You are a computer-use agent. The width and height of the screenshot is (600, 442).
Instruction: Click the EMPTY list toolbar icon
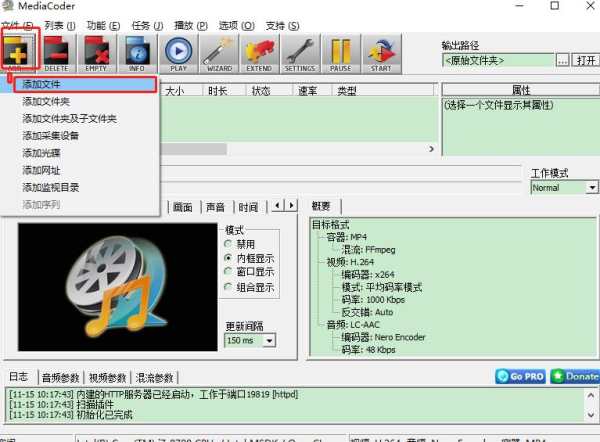pyautogui.click(x=97, y=53)
